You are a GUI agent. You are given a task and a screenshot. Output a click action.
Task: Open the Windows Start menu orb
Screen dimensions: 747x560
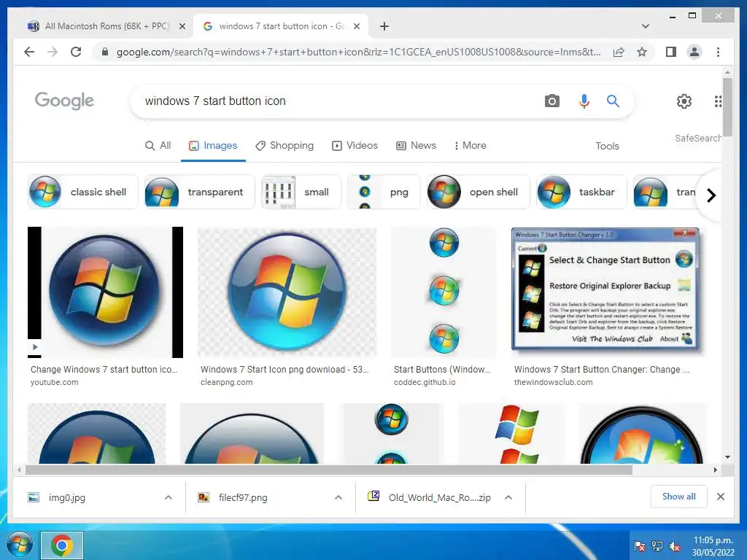click(x=20, y=544)
